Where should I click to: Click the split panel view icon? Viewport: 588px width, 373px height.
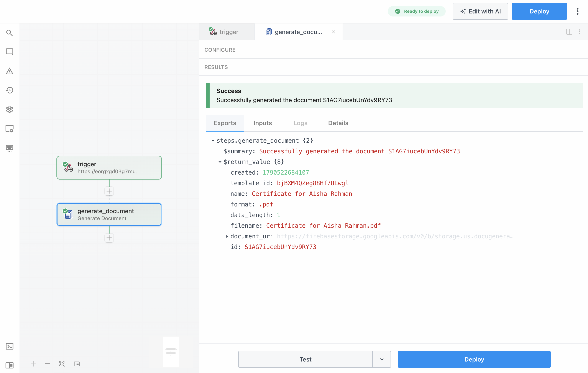[569, 32]
